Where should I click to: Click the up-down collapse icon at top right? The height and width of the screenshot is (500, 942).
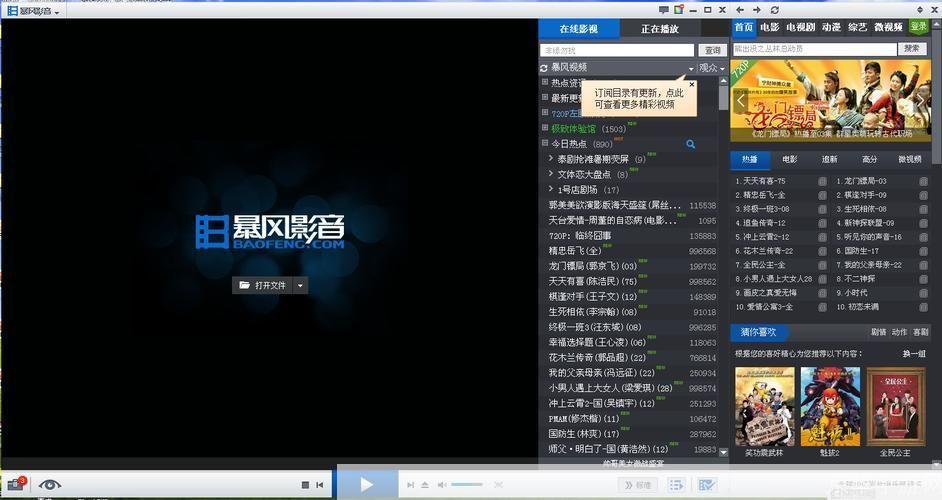(x=919, y=10)
